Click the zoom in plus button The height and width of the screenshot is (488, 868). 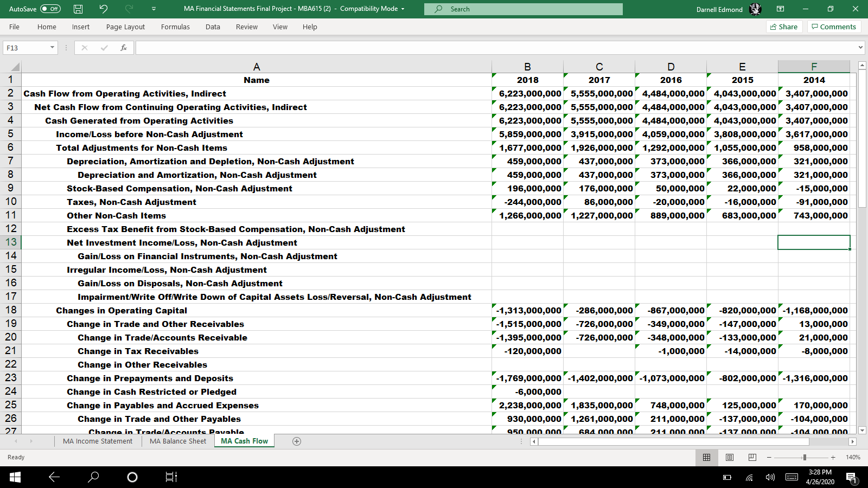[x=833, y=457]
